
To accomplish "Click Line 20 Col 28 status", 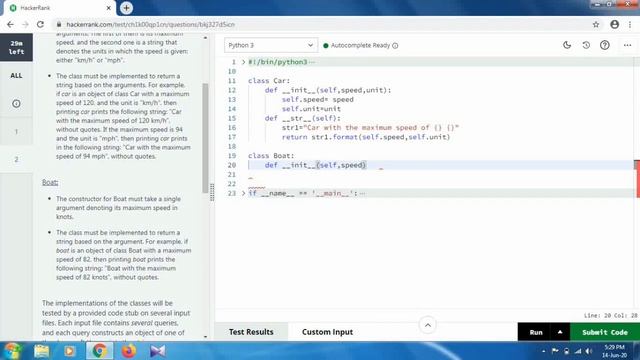I will click(610, 316).
